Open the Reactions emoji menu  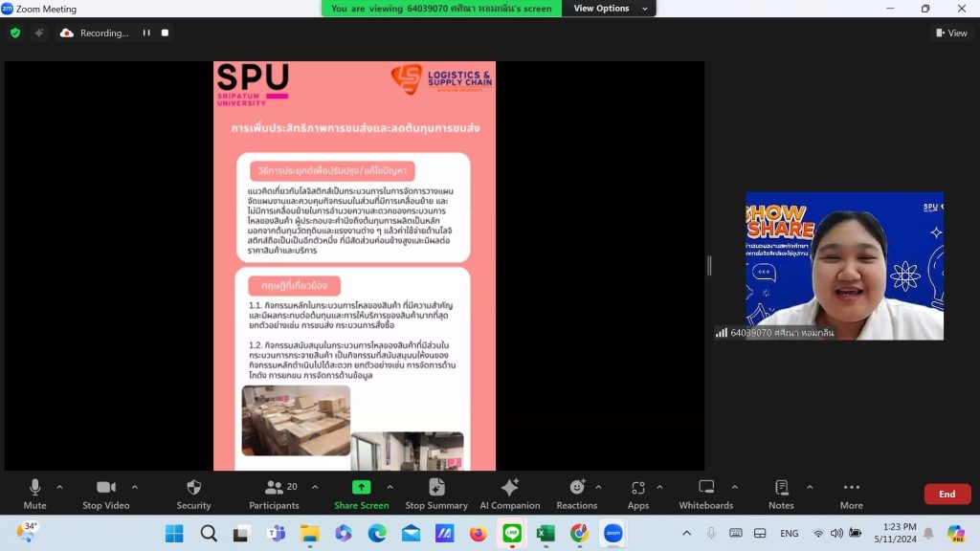pyautogui.click(x=577, y=494)
